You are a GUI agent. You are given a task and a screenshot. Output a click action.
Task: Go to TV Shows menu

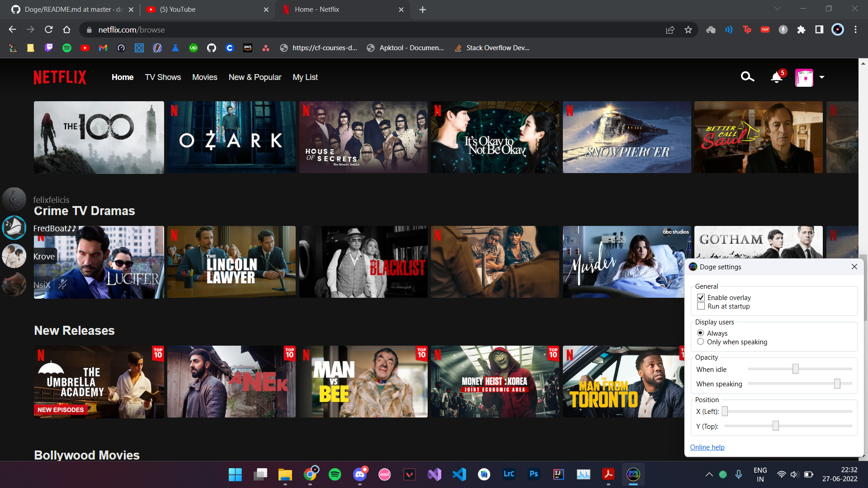pos(163,77)
